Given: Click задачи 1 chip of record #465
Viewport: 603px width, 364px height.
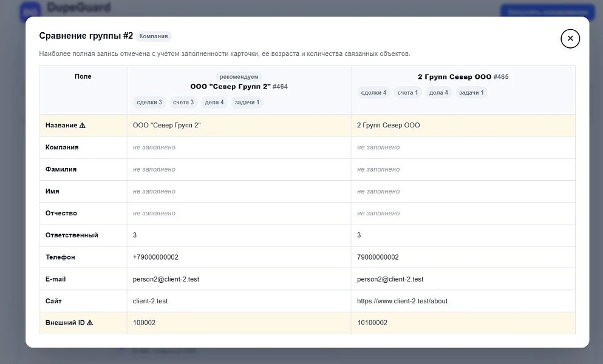Looking at the screenshot, I should [471, 93].
